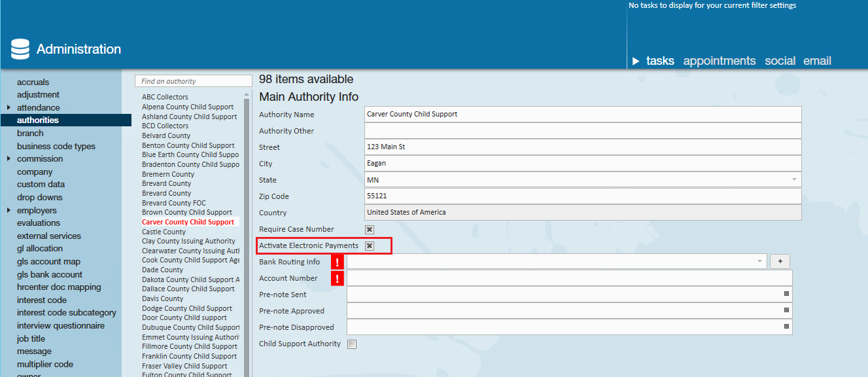Open hrcenter doc mapping section

click(59, 287)
